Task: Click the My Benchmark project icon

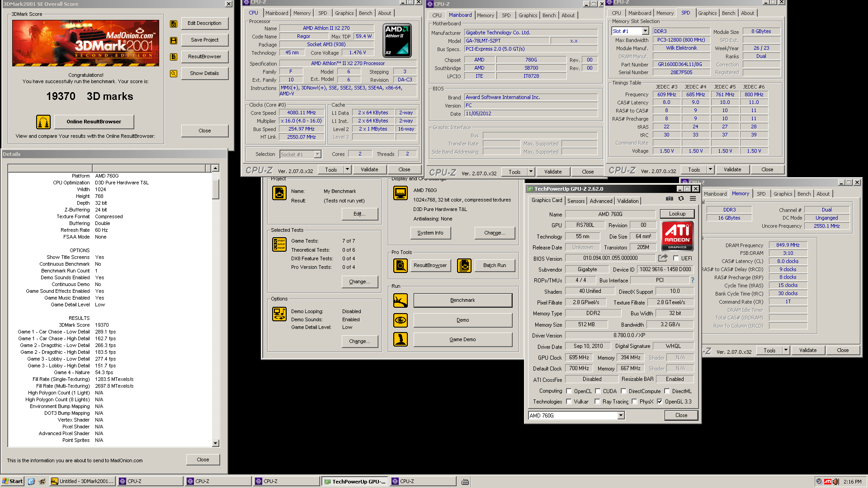Action: pyautogui.click(x=279, y=193)
